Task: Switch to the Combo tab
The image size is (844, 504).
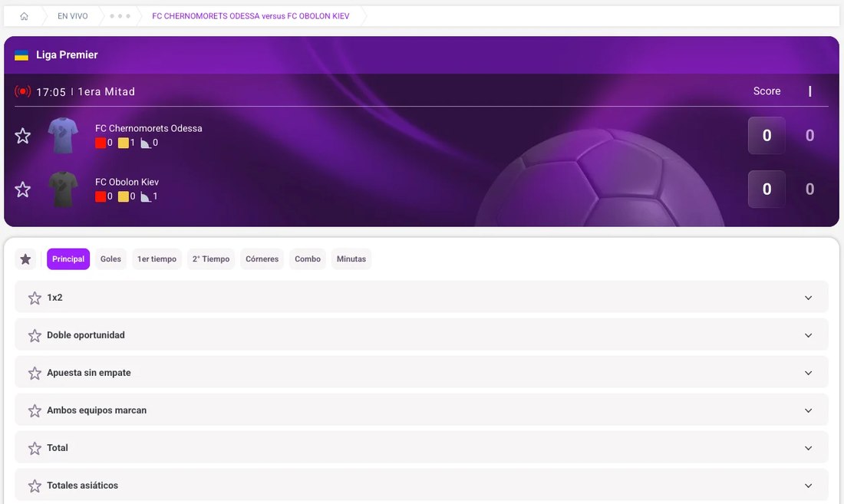Action: pos(308,259)
